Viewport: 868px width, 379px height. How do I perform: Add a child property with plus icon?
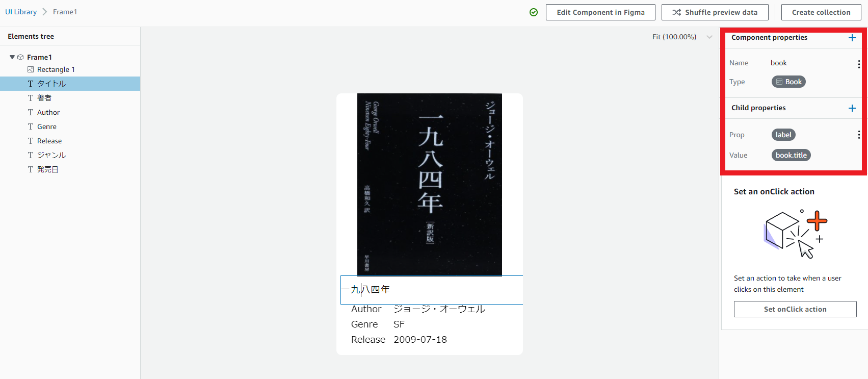pos(852,108)
